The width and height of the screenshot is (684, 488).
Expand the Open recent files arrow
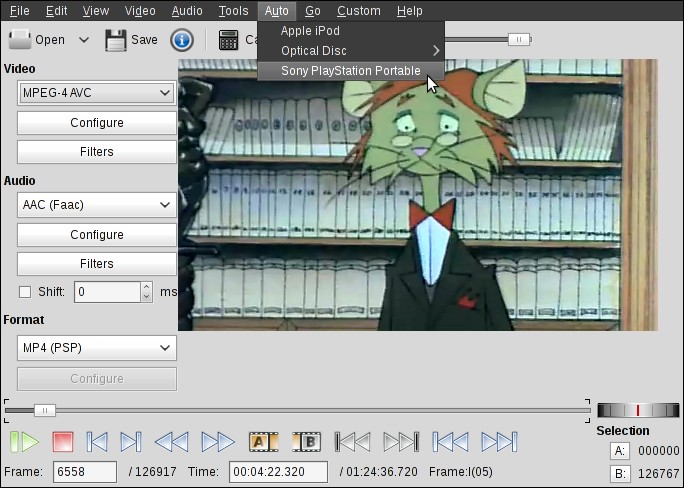(x=84, y=40)
